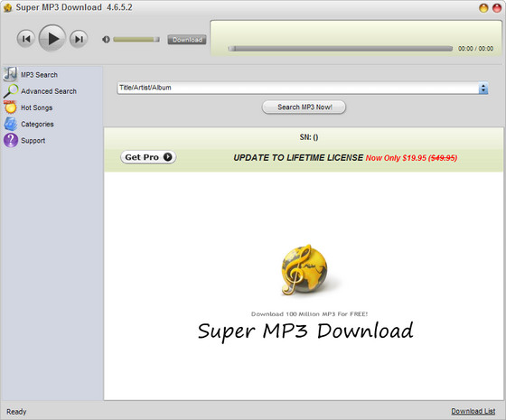
Task: Expand the Title/Artist/Album dropdown arrow
Action: click(x=483, y=89)
